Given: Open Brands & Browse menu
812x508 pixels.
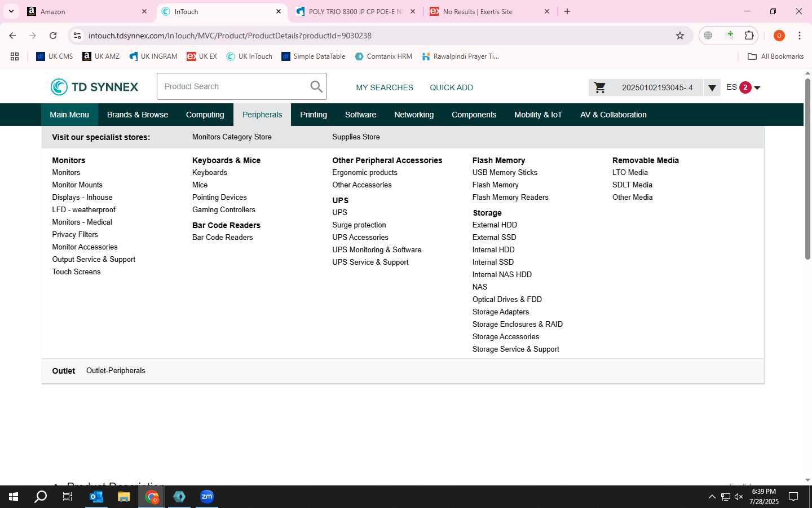Looking at the screenshot, I should pos(138,115).
